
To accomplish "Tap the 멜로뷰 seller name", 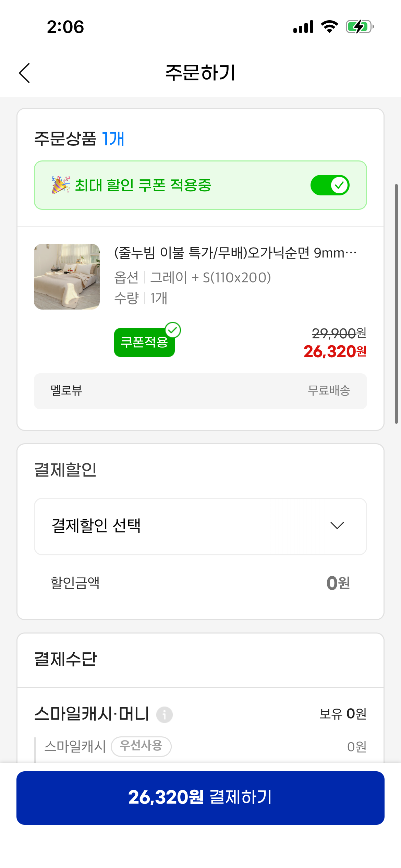I will (66, 390).
